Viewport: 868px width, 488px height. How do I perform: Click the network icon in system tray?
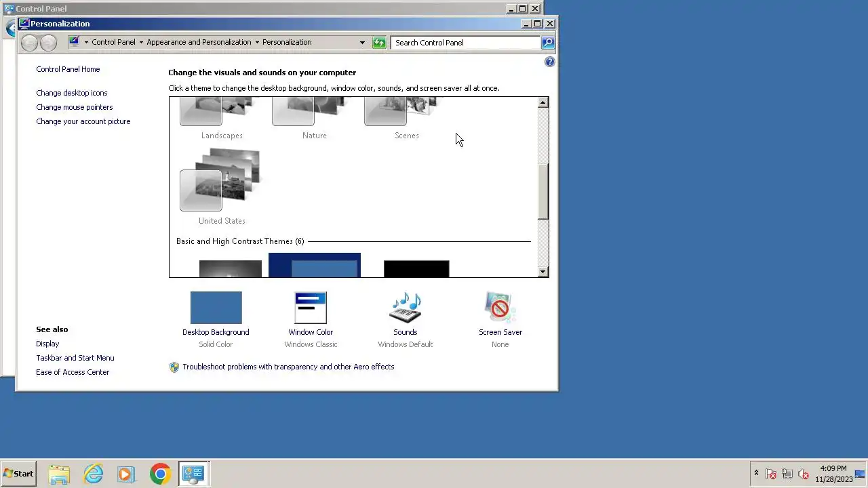point(787,474)
